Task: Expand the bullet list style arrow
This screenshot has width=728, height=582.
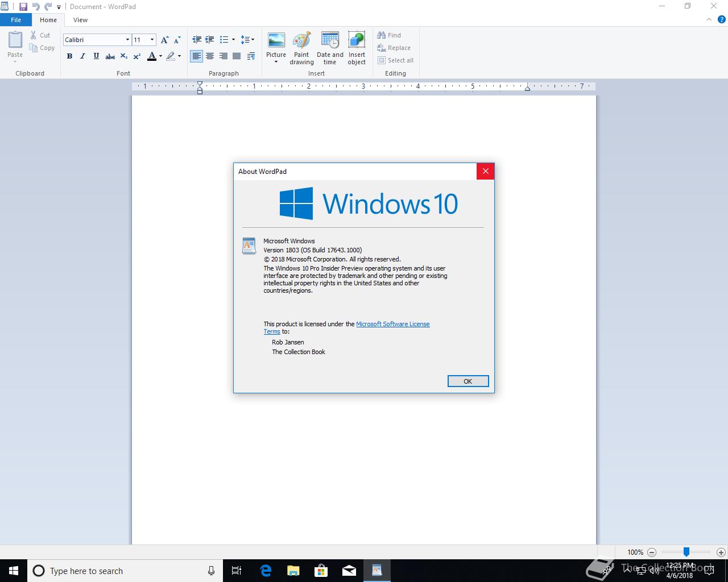Action: [233, 40]
